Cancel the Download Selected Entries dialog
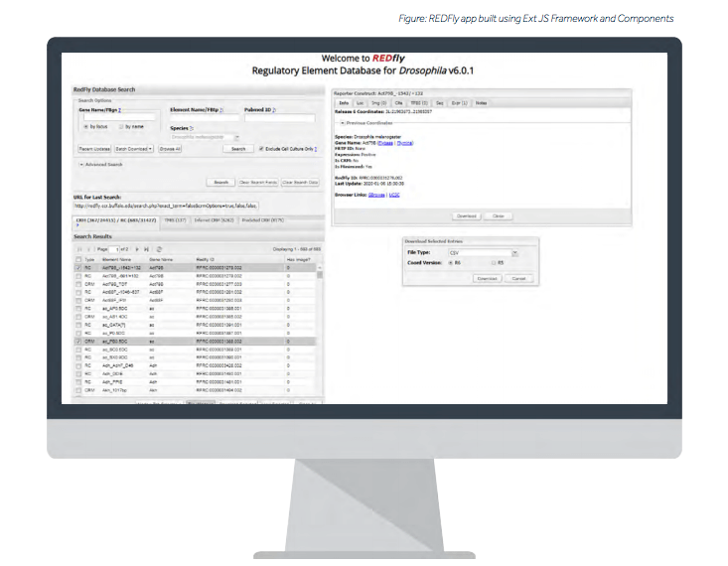 [518, 279]
